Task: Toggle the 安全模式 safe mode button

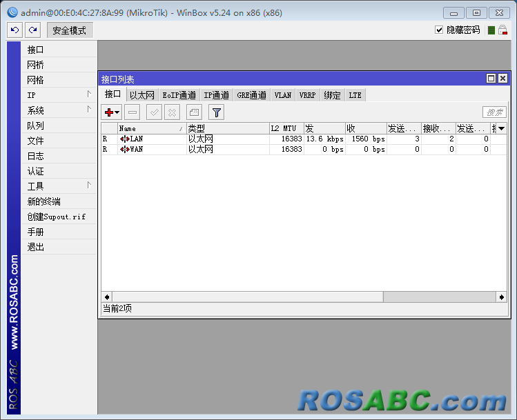Action: tap(70, 30)
